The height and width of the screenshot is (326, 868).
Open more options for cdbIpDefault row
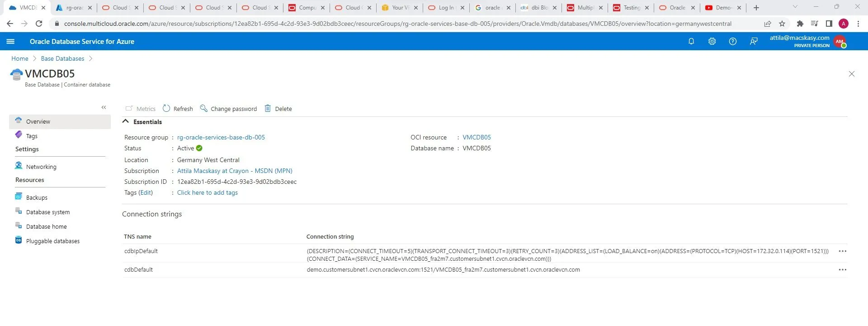(843, 251)
